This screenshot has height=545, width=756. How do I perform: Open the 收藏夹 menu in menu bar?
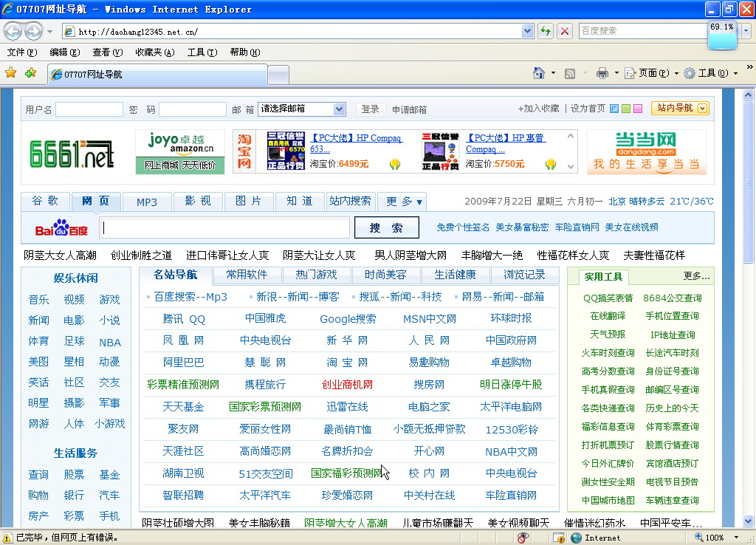tap(154, 52)
